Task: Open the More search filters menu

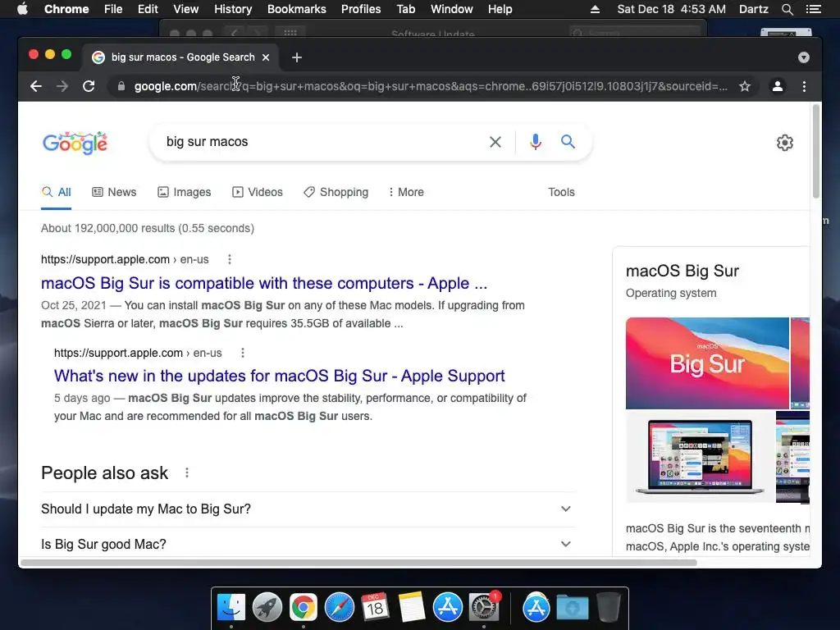Action: pos(406,192)
